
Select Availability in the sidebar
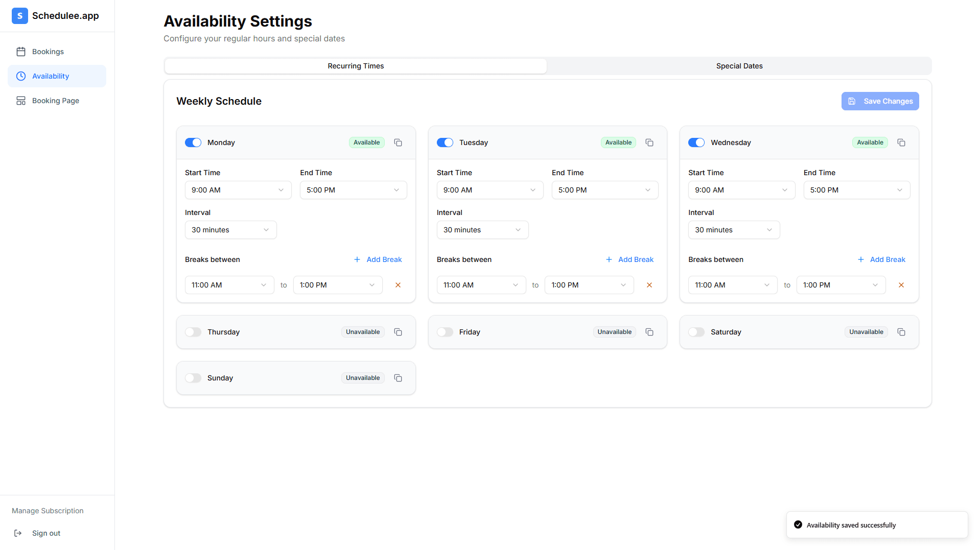[57, 76]
